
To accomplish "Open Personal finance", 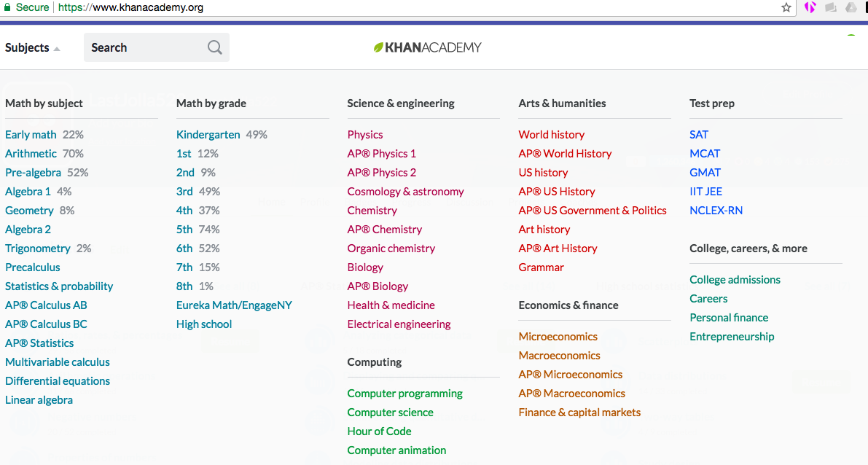I will pos(729,317).
